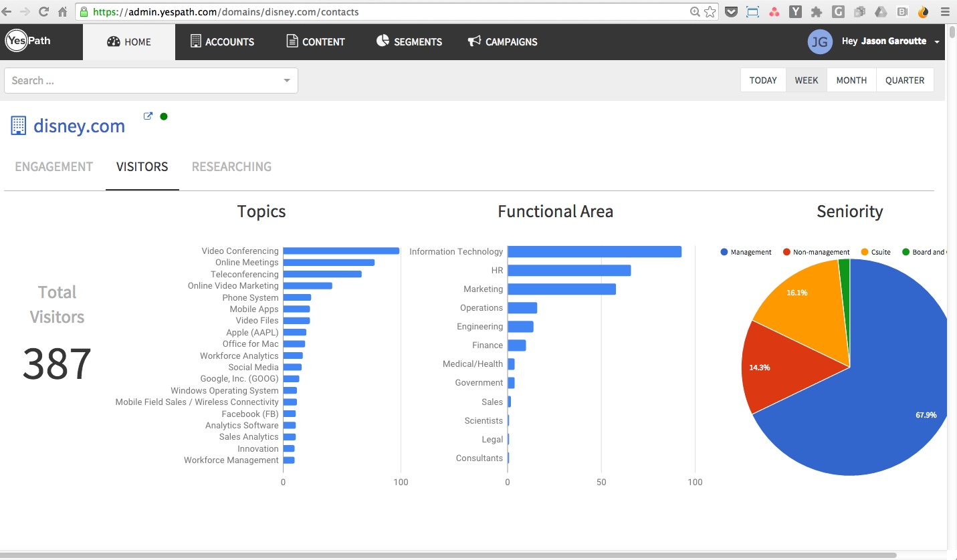The height and width of the screenshot is (560, 957).
Task: Click the green HTTPS padlock icon
Action: [84, 11]
